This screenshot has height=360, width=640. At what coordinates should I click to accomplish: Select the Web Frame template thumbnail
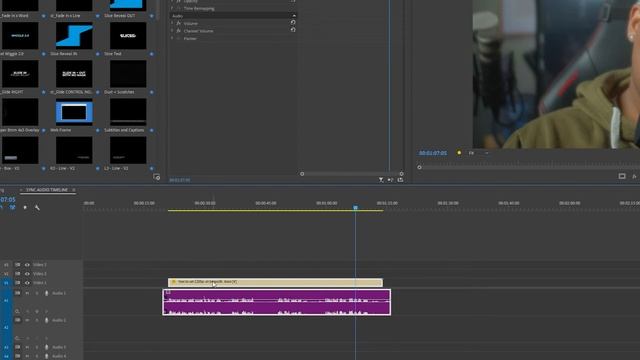74,112
